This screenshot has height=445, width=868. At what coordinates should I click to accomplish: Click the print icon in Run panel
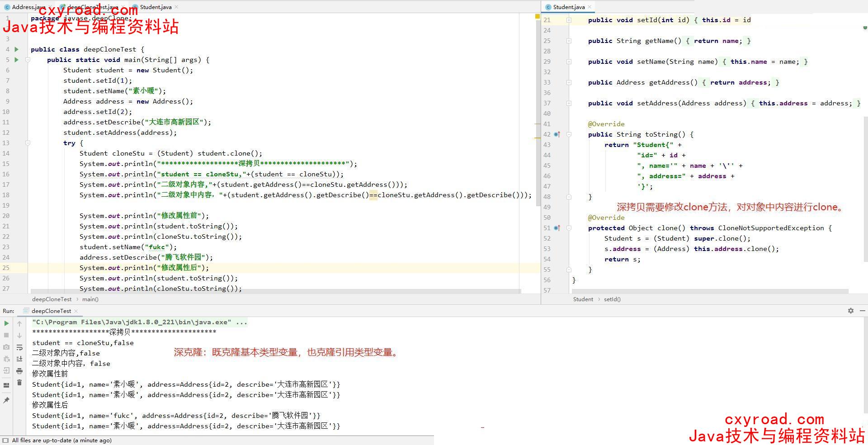tap(19, 371)
